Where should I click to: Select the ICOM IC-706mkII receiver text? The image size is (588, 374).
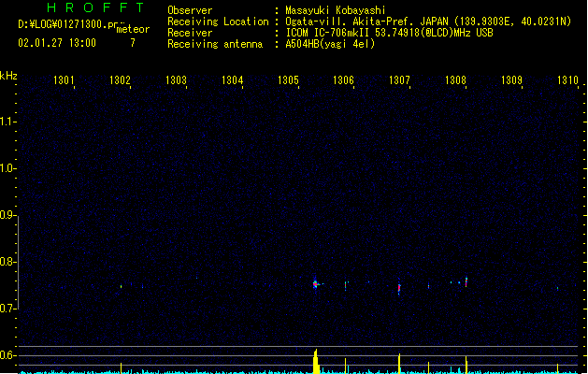(389, 33)
